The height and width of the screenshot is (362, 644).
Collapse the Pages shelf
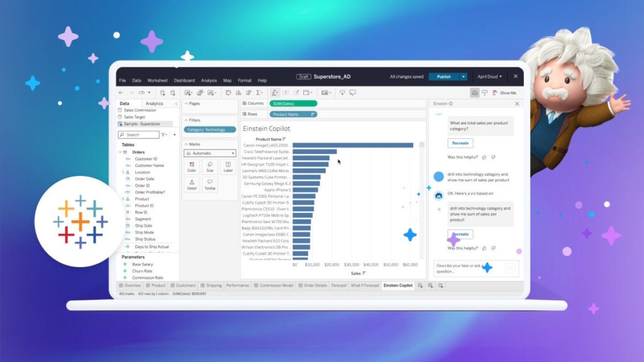pyautogui.click(x=186, y=104)
